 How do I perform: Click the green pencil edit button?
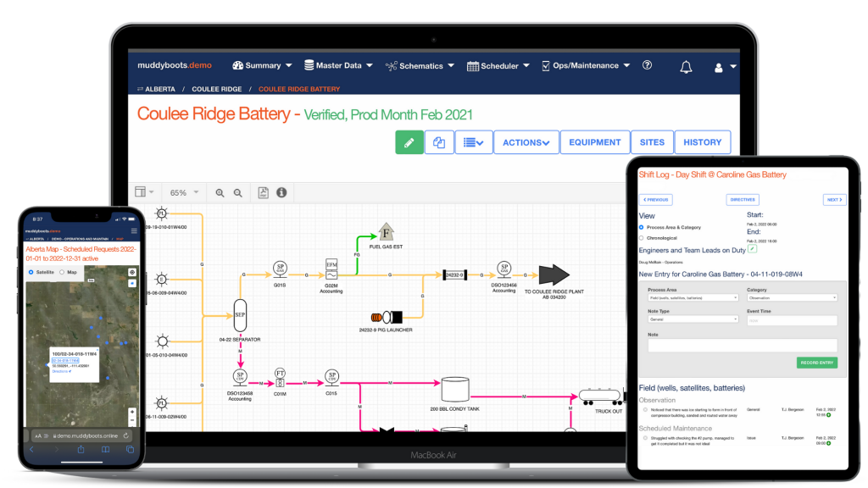(x=409, y=142)
